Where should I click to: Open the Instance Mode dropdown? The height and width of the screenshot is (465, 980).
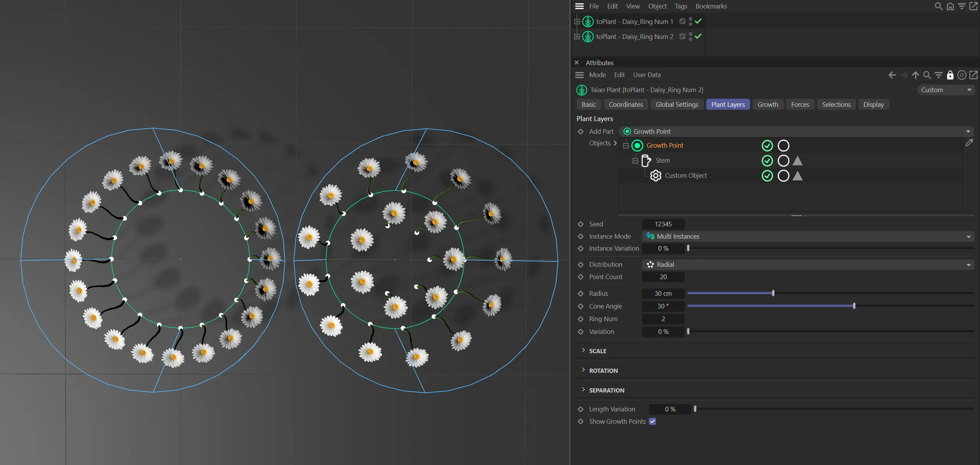(x=808, y=236)
